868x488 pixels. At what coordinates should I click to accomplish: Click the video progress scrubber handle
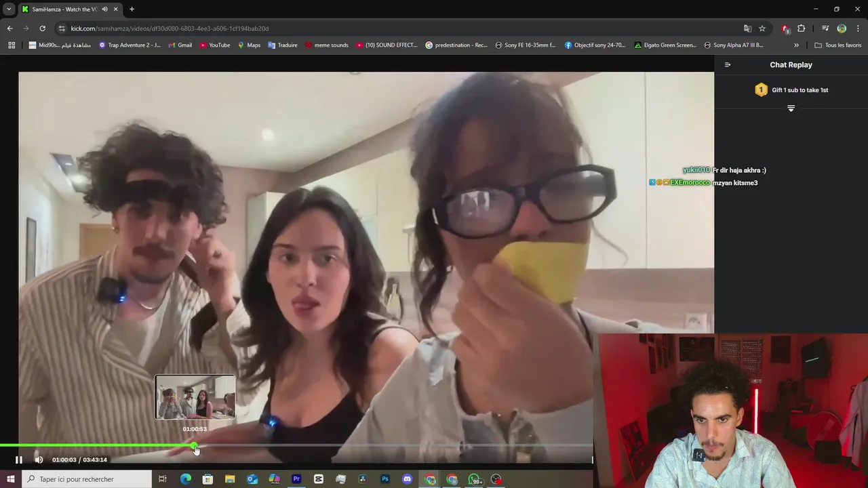(195, 446)
